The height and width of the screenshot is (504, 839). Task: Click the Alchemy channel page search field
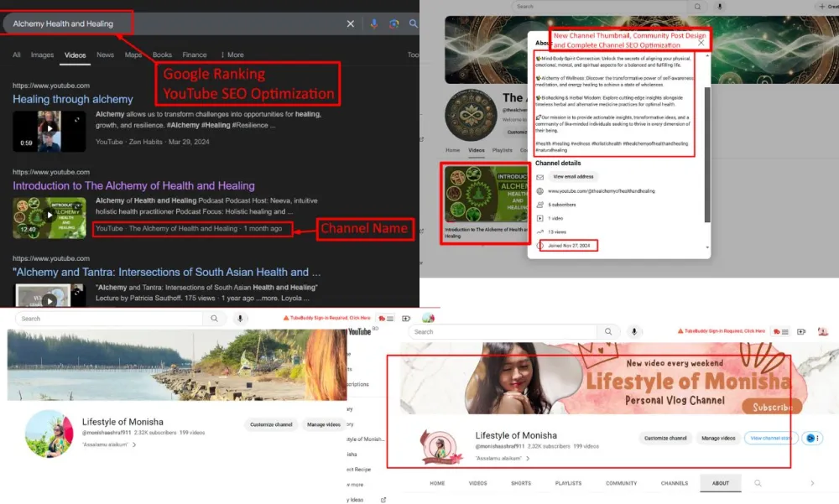click(599, 7)
